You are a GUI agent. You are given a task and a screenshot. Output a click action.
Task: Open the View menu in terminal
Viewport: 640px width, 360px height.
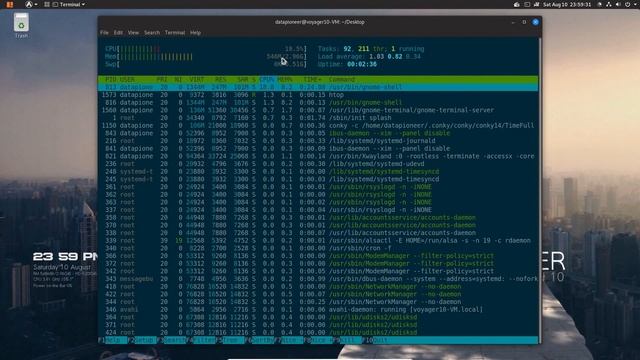[x=133, y=33]
